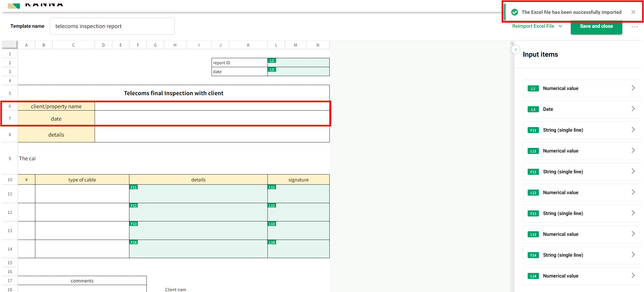Edit the Template name text field
This screenshot has height=292, width=644.
point(112,26)
